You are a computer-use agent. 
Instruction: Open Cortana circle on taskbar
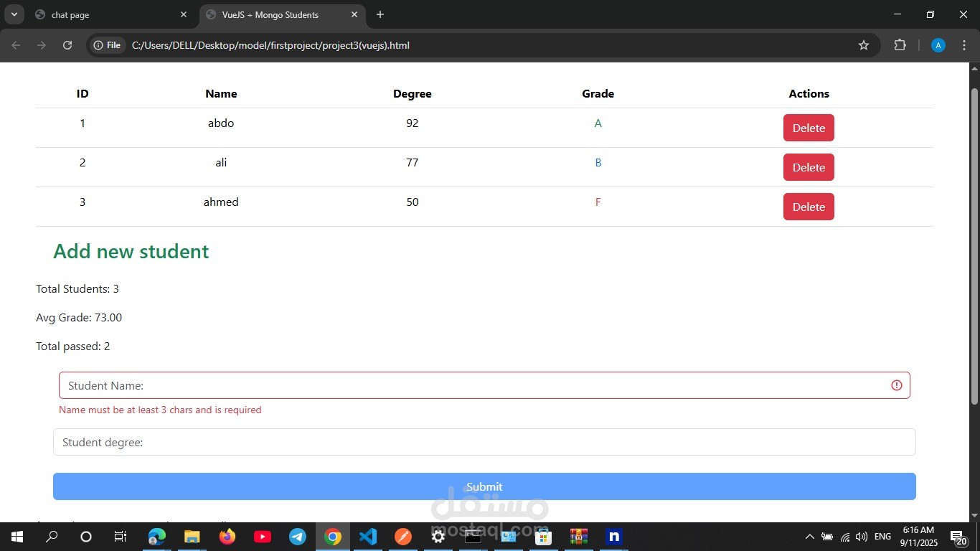tap(86, 537)
